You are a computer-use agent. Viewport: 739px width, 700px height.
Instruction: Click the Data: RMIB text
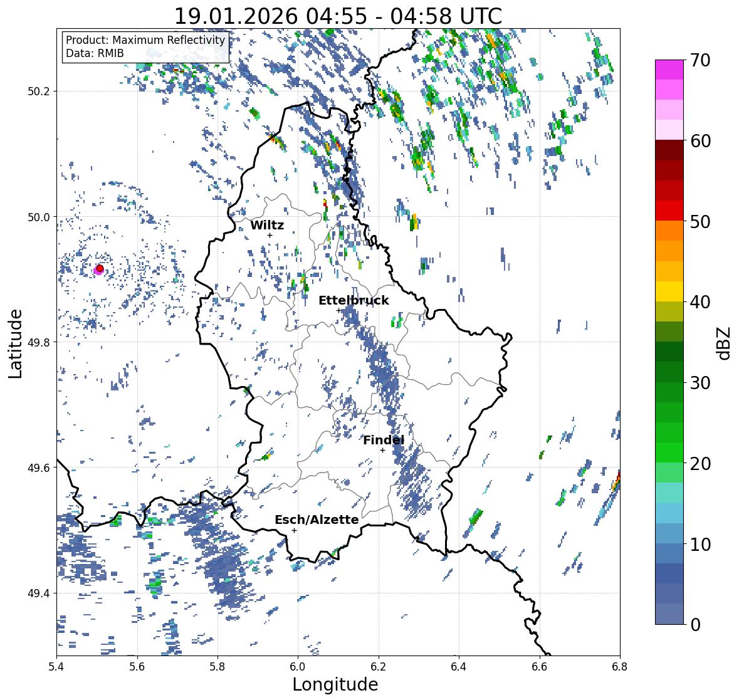95,53
